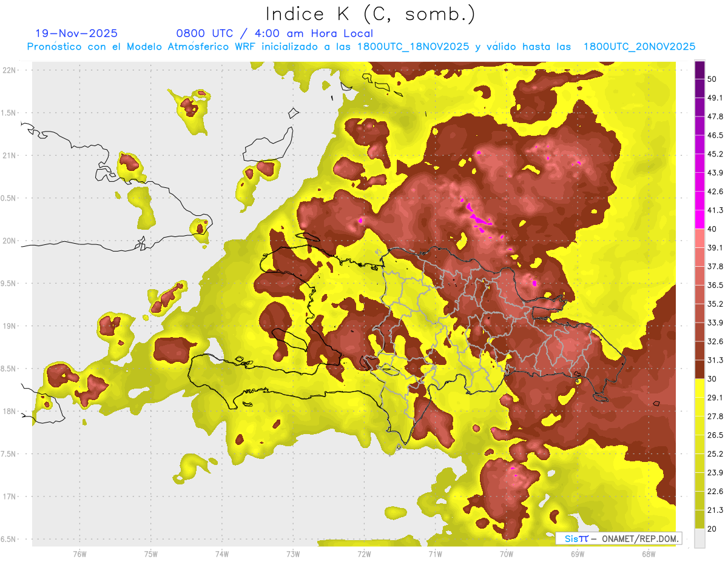This screenshot has width=728, height=562.
Task: Click the "73W" longitude axis label
Action: click(x=293, y=554)
